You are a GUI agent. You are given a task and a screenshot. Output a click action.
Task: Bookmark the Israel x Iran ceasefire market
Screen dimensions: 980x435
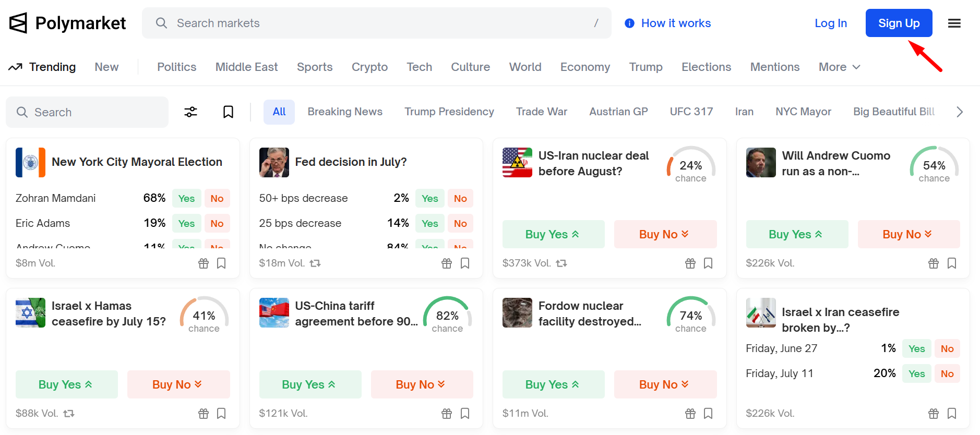952,414
